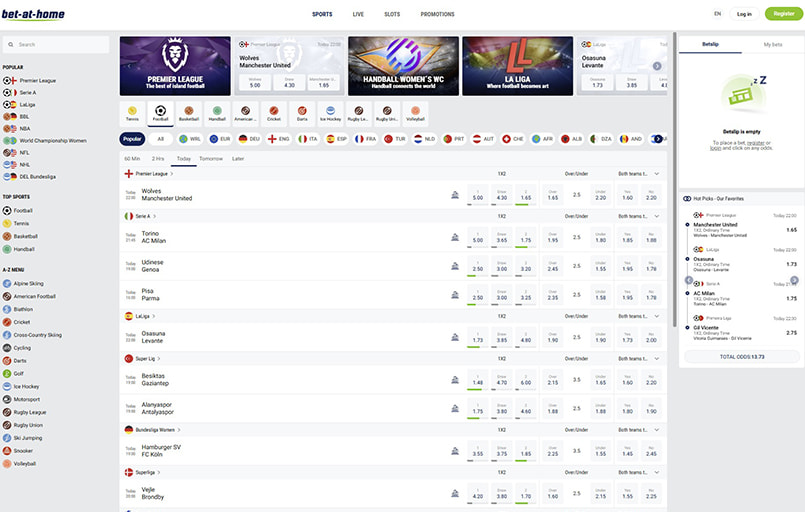The image size is (805, 512).
Task: Select the Darts sport icon tile
Action: [x=302, y=113]
